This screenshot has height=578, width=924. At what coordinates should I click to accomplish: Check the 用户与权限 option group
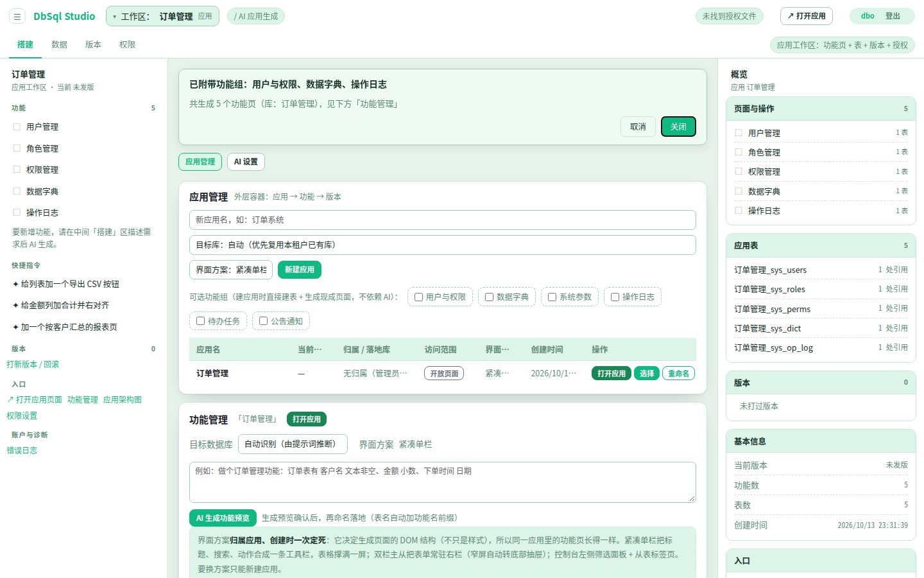tap(418, 297)
